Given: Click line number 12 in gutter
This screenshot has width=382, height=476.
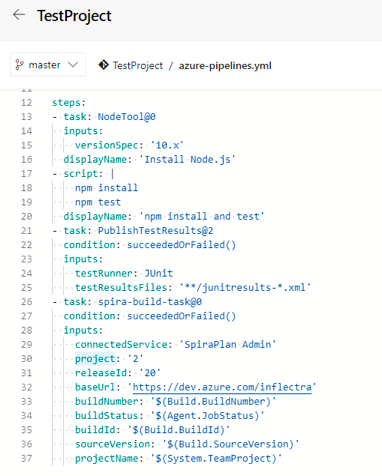Looking at the screenshot, I should pyautogui.click(x=27, y=103).
